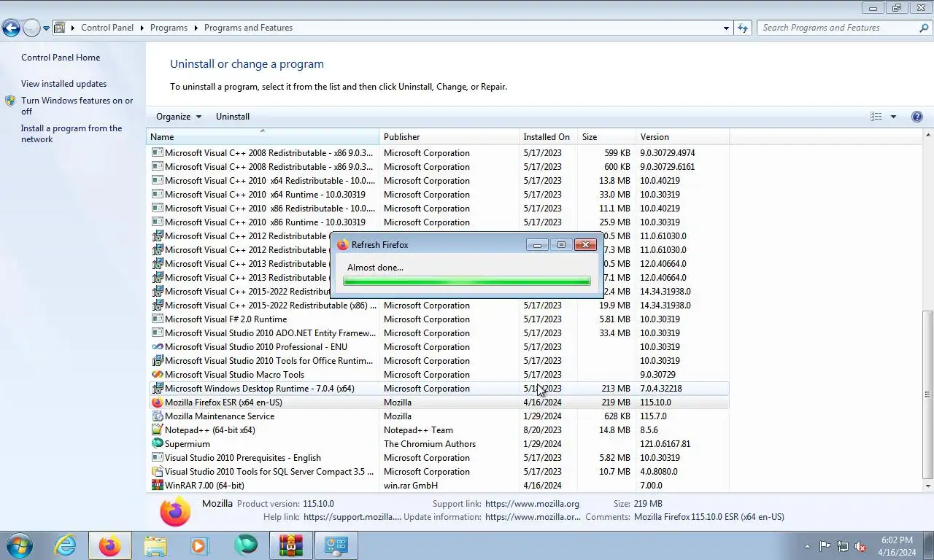Click the Refresh Firefox progress bar
Image resolution: width=934 pixels, height=560 pixels.
click(x=467, y=281)
